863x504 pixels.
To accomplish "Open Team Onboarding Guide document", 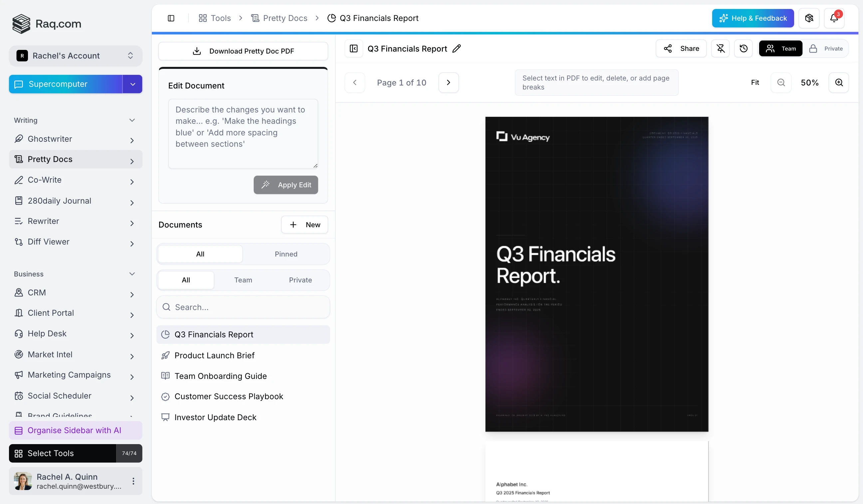I will click(x=243, y=376).
